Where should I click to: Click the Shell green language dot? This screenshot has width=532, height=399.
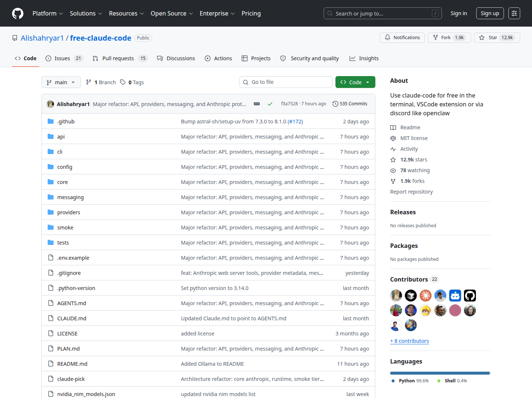coord(439,381)
